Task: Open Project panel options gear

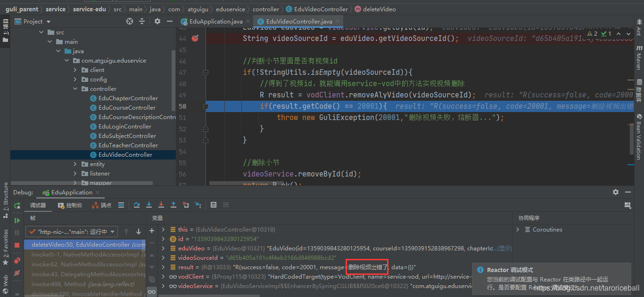Action: click(157, 21)
